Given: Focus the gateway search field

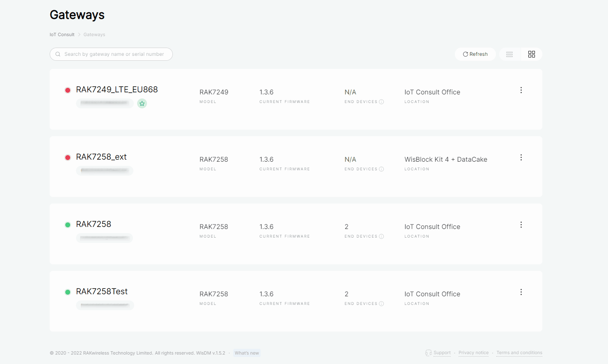Looking at the screenshot, I should (x=114, y=54).
